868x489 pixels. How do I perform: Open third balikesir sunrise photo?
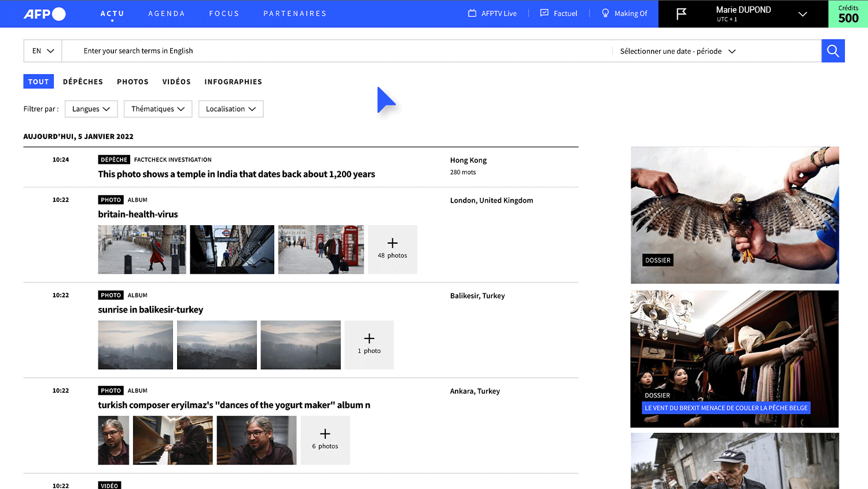point(301,345)
